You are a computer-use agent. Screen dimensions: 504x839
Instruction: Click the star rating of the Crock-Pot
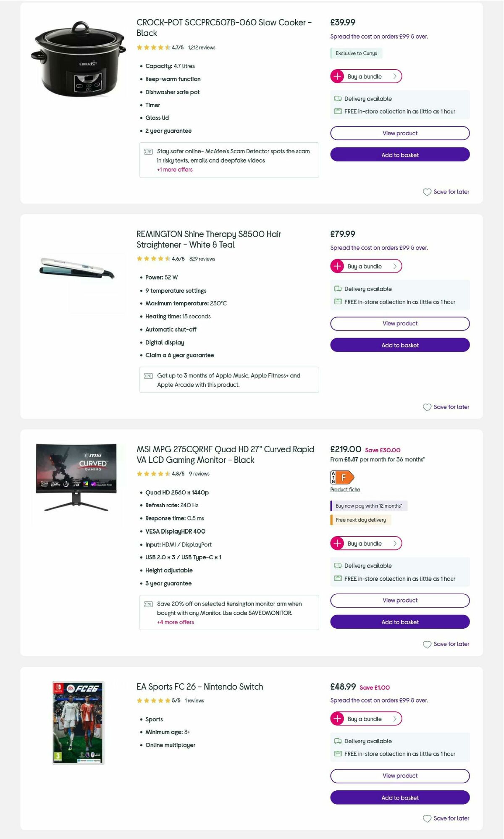[x=152, y=47]
